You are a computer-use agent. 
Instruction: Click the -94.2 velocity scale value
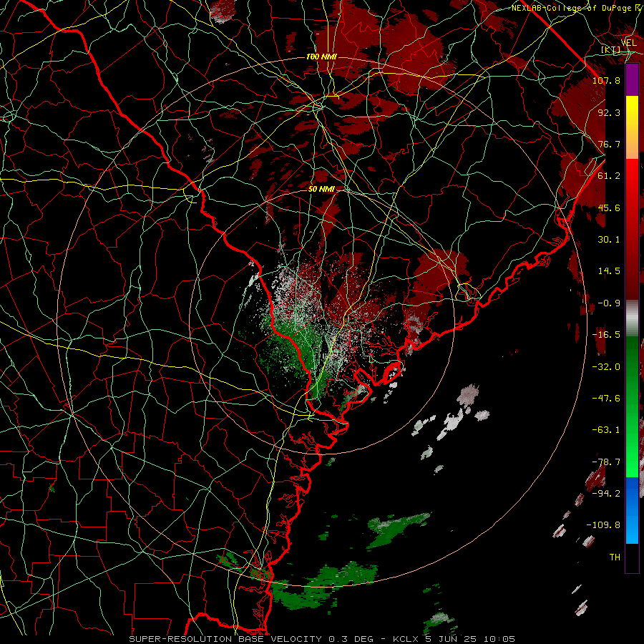pyautogui.click(x=606, y=494)
